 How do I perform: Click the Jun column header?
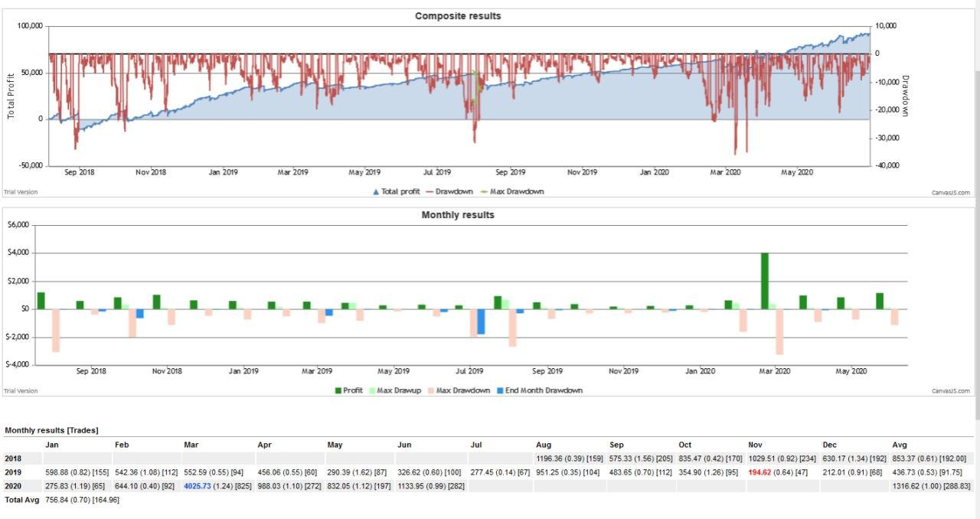pyautogui.click(x=405, y=445)
